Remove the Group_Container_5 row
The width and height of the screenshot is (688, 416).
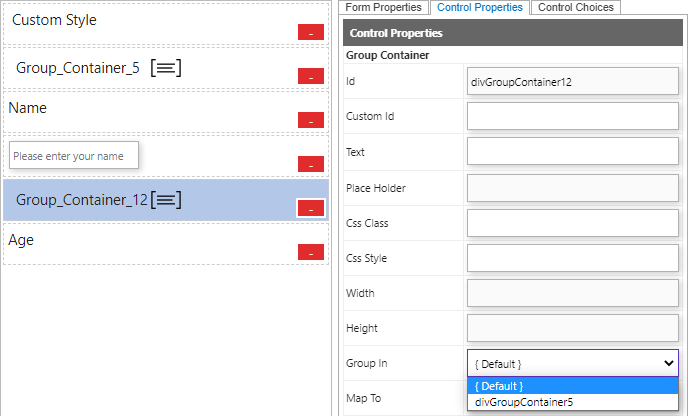point(310,76)
